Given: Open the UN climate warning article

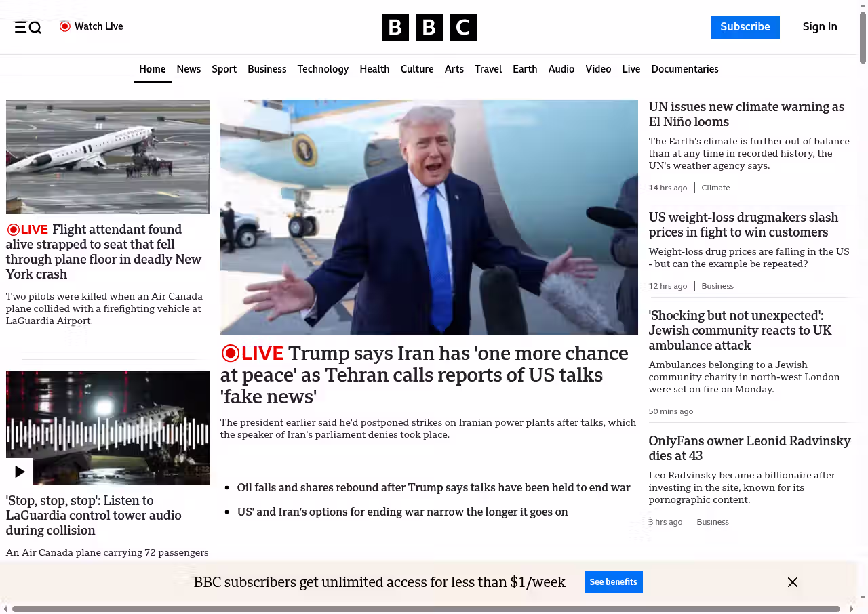Looking at the screenshot, I should [x=746, y=115].
